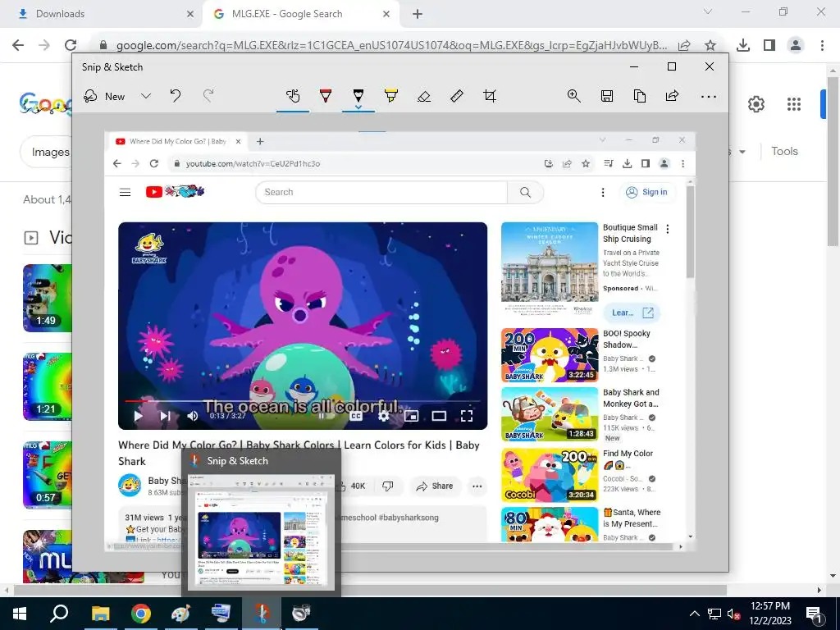Go back in Chrome

pos(18,46)
